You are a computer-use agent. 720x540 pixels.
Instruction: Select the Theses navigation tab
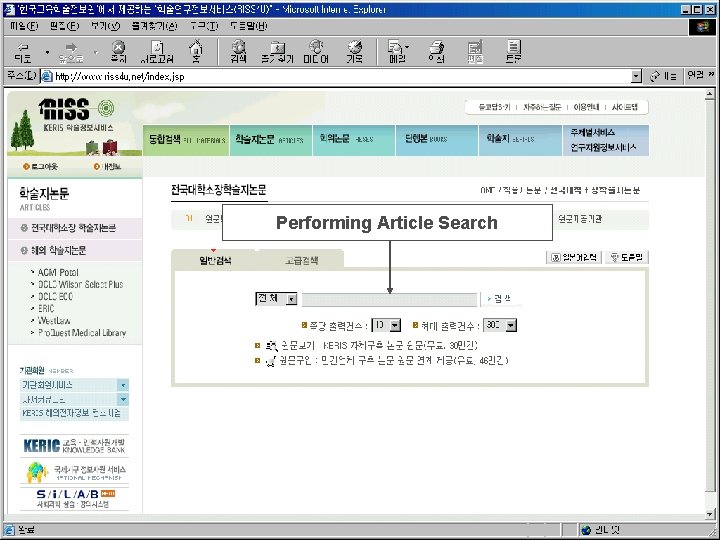[x=354, y=140]
